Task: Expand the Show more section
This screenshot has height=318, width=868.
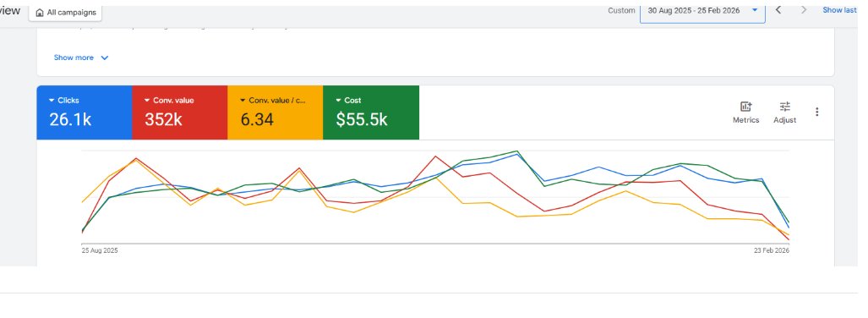Action: pos(81,58)
